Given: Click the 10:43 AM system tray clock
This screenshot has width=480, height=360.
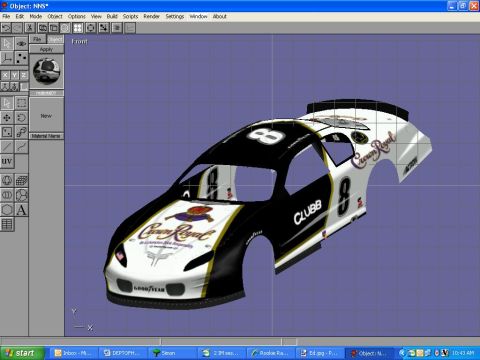Looking at the screenshot, I should 463,353.
